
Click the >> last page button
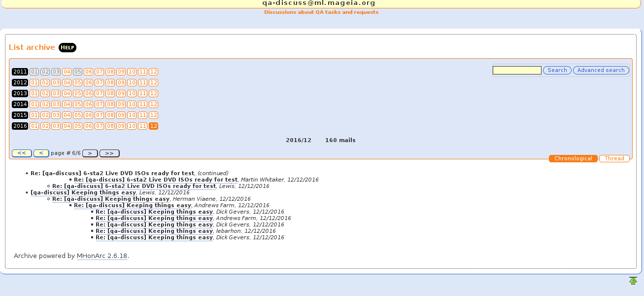click(x=109, y=153)
